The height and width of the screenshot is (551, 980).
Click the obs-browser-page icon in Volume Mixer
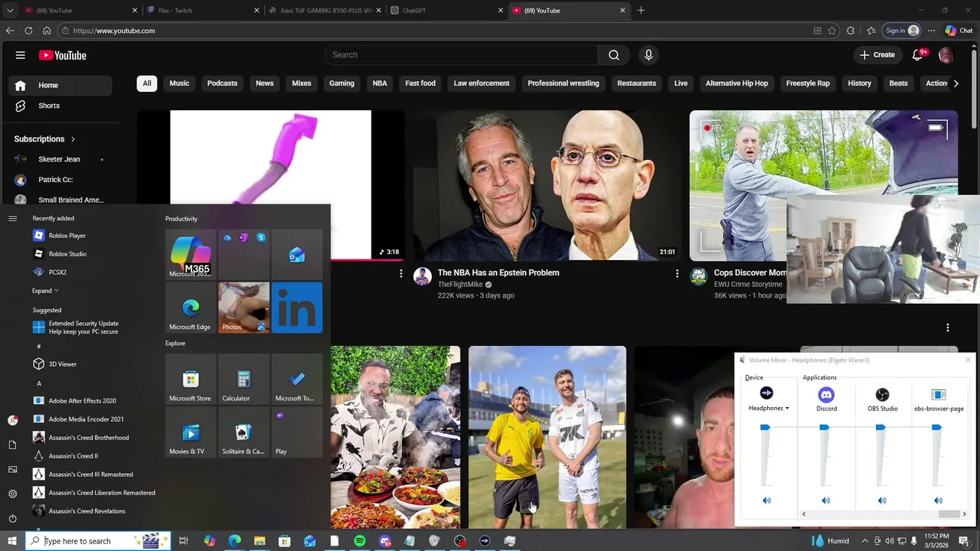click(939, 395)
